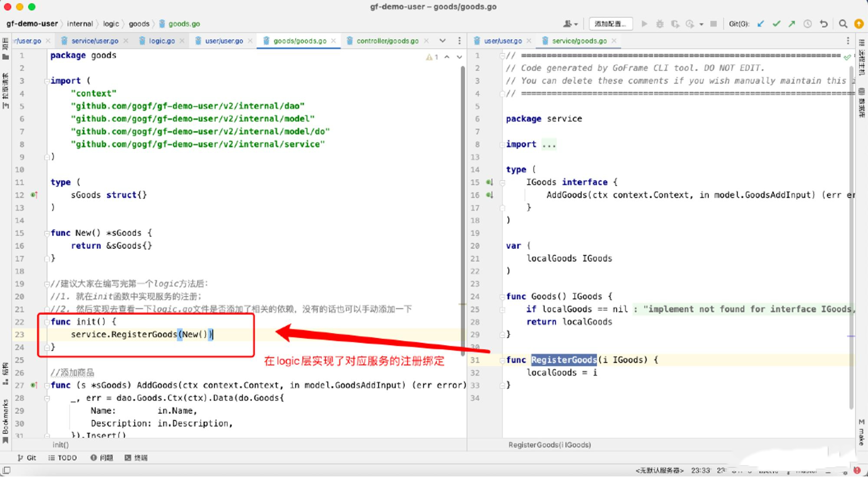This screenshot has height=478, width=868.
Task: Expand the file tab dropdown arrow
Action: click(x=442, y=41)
